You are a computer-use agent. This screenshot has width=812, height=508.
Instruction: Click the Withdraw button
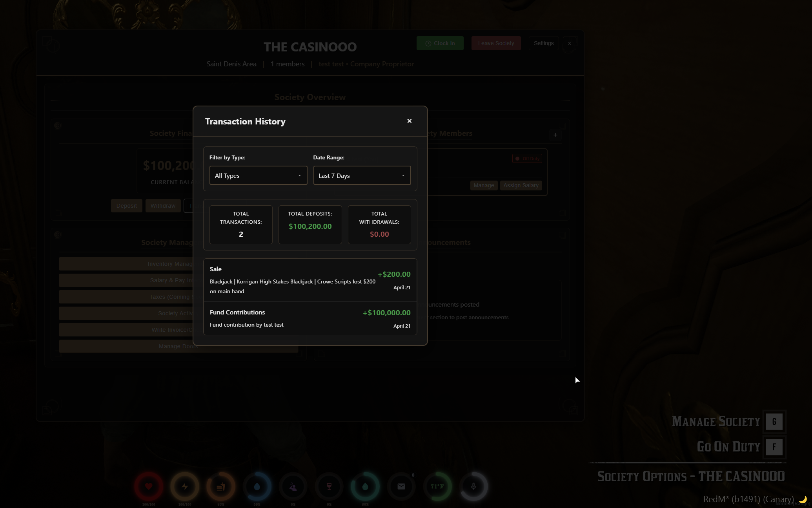click(x=163, y=206)
